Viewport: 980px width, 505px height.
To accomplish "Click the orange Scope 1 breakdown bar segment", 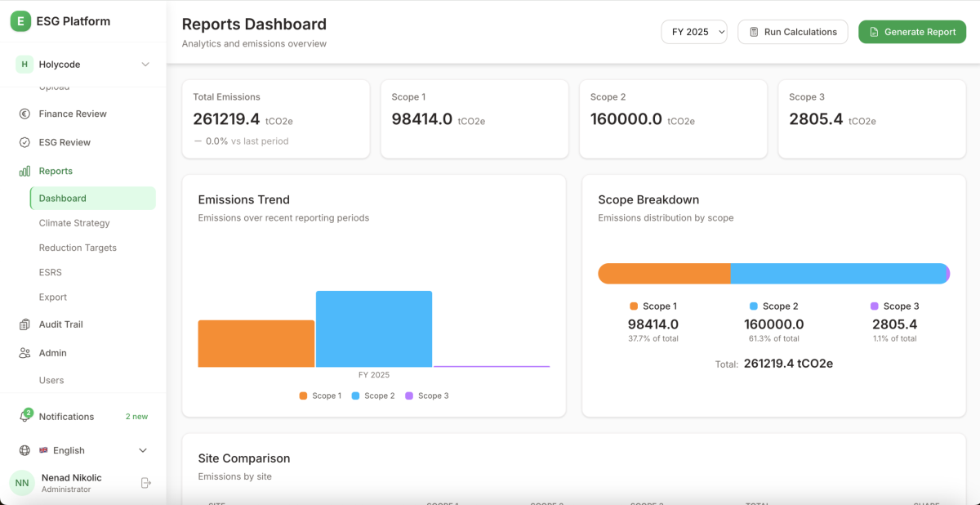I will tap(664, 274).
